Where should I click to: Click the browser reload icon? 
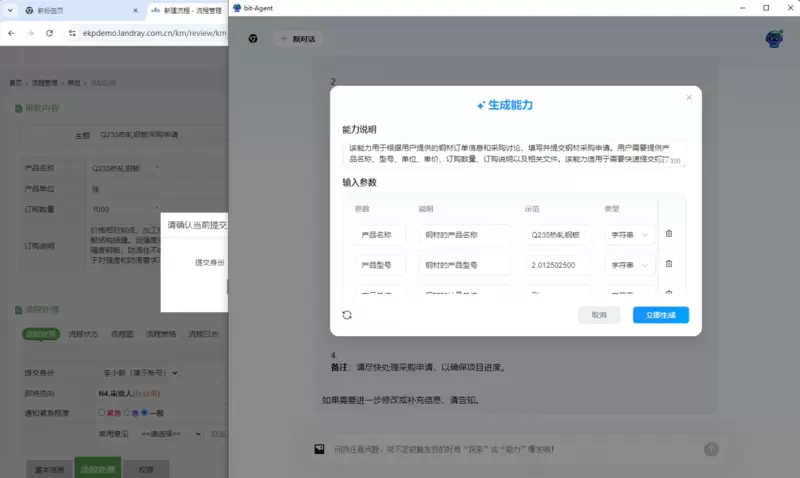click(49, 33)
